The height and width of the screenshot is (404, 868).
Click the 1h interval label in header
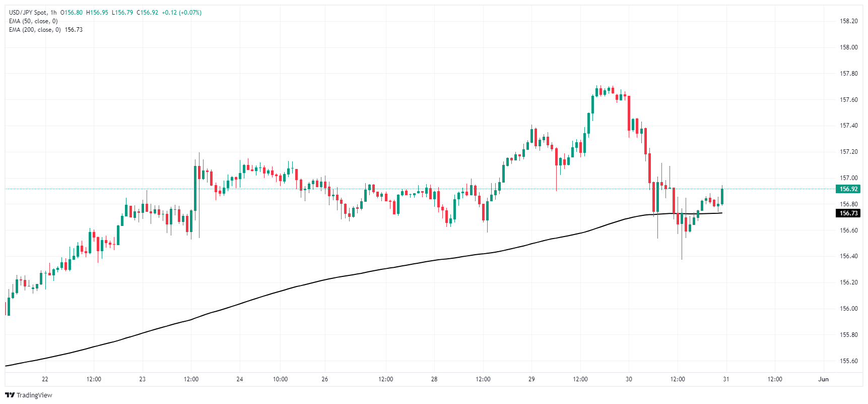click(53, 13)
